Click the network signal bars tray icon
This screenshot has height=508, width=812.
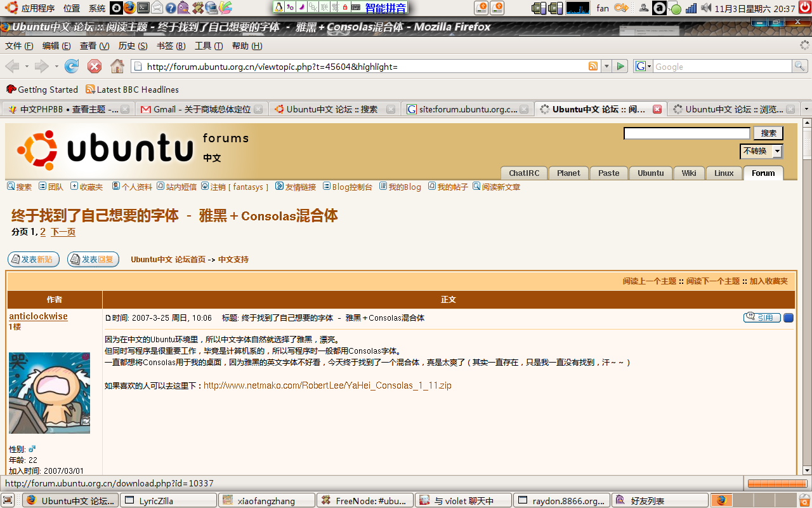pos(691,8)
